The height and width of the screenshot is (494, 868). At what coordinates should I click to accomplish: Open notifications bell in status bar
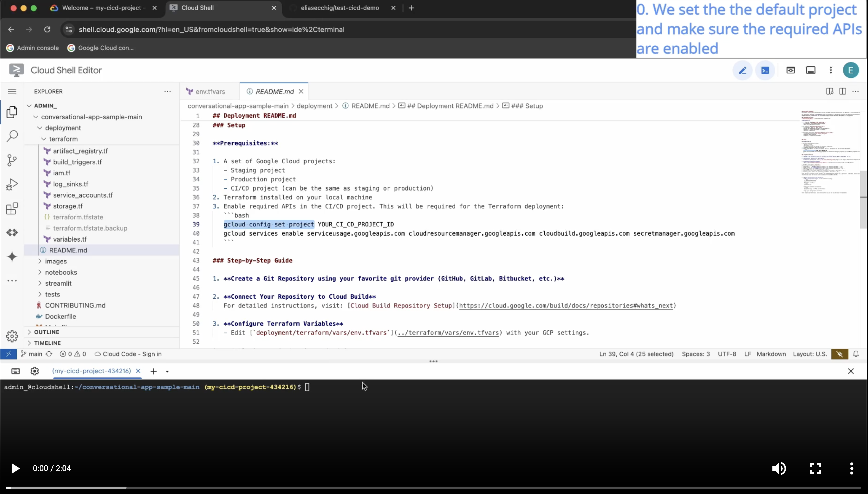pyautogui.click(x=856, y=354)
